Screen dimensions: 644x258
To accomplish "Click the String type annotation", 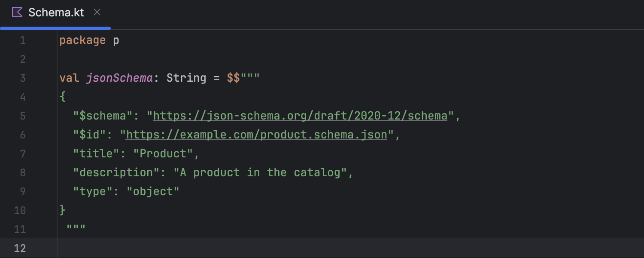I will [186, 78].
